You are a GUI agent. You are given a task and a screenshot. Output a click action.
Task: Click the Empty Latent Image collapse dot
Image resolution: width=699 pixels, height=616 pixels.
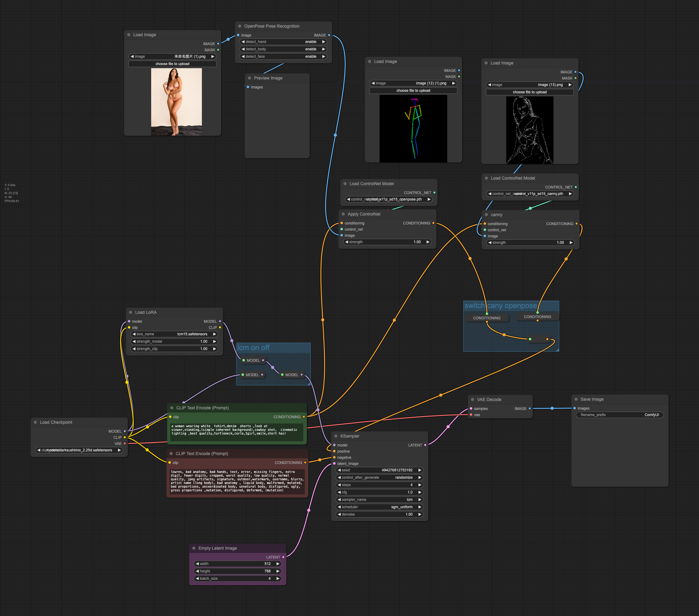pos(194,548)
